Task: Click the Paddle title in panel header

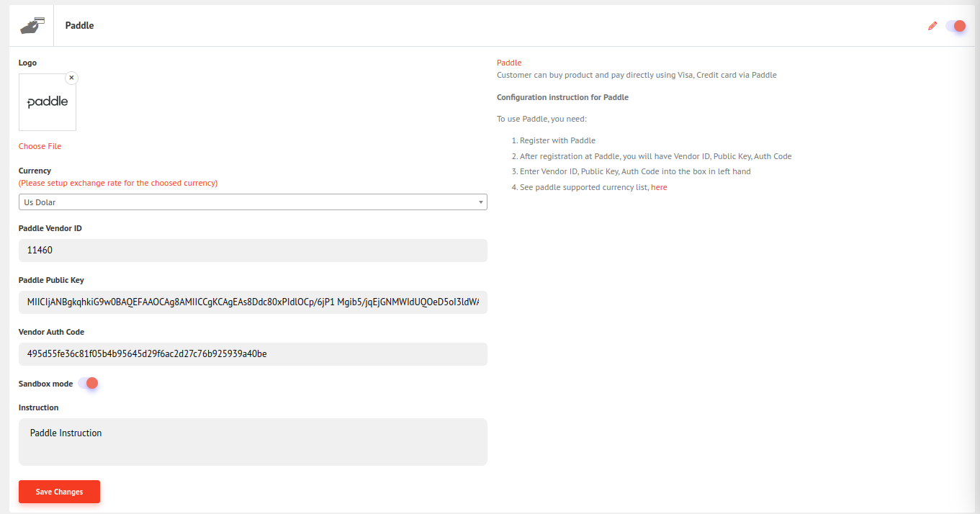Action: point(79,26)
